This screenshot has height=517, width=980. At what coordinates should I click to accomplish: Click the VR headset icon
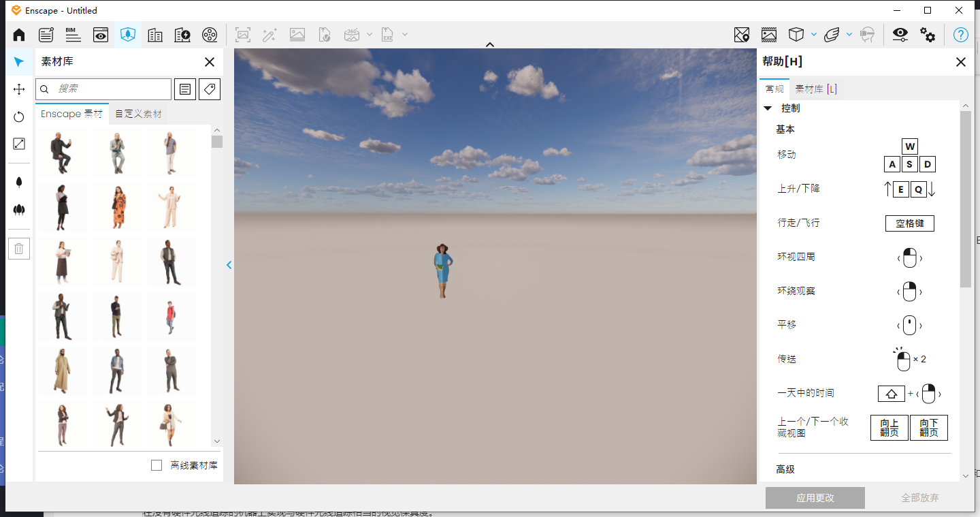pos(868,35)
